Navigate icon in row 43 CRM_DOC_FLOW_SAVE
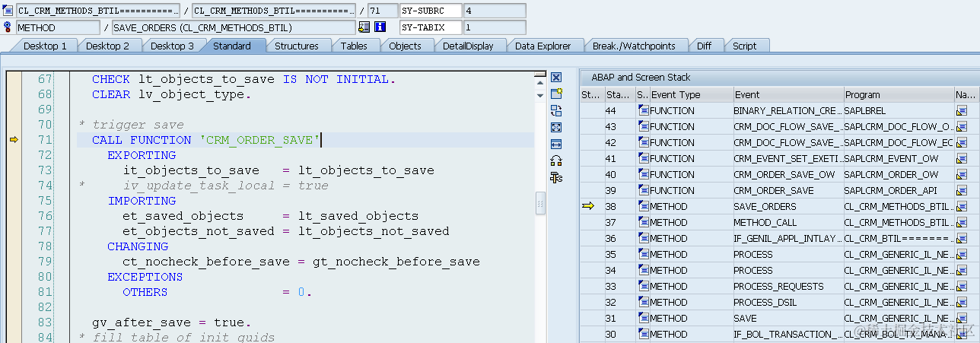Image resolution: width=980 pixels, height=343 pixels. click(x=962, y=126)
